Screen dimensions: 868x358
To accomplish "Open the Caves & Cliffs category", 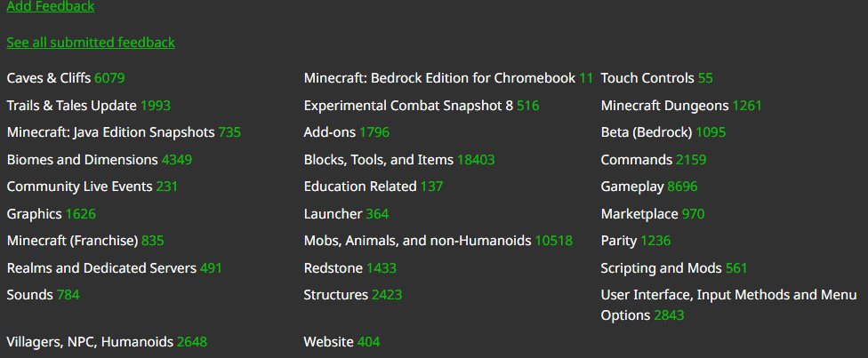I will [x=49, y=78].
